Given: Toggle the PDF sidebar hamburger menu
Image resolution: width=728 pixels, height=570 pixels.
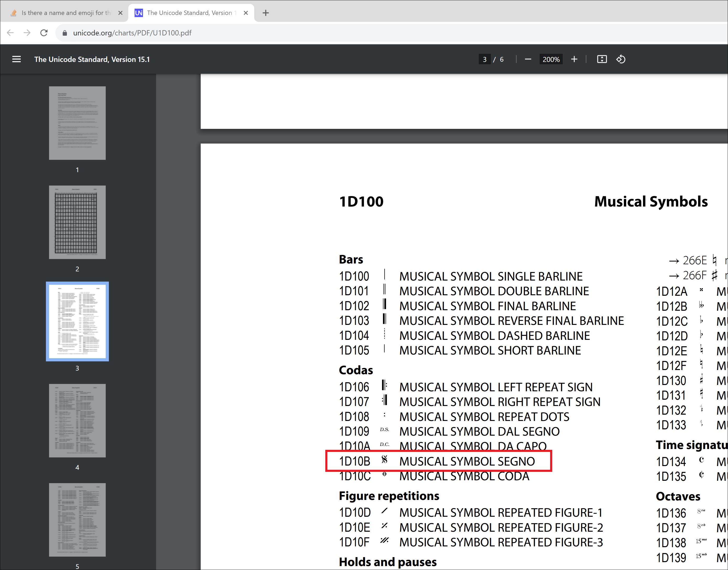Looking at the screenshot, I should click(16, 59).
